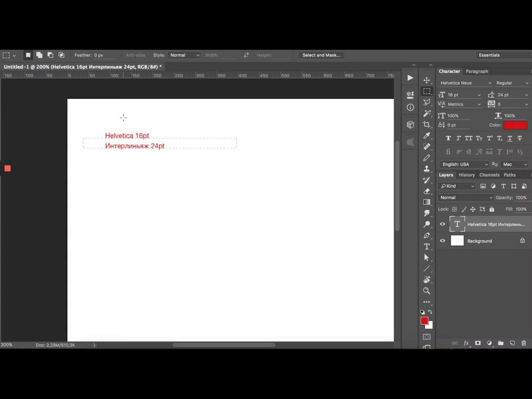This screenshot has height=399, width=532.
Task: Open the Regular font style dropdown
Action: pos(512,83)
